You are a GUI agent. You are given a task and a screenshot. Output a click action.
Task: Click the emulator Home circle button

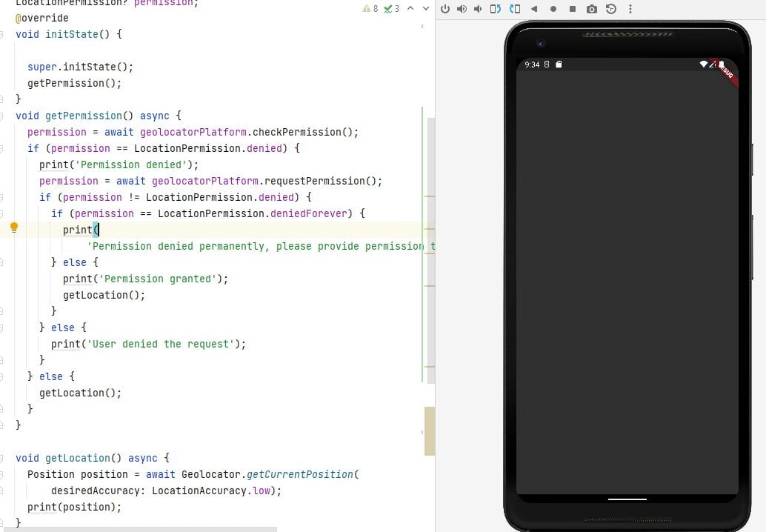pyautogui.click(x=553, y=9)
